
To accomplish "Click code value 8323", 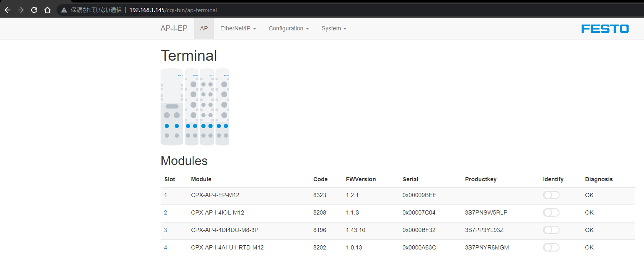I will [x=320, y=195].
